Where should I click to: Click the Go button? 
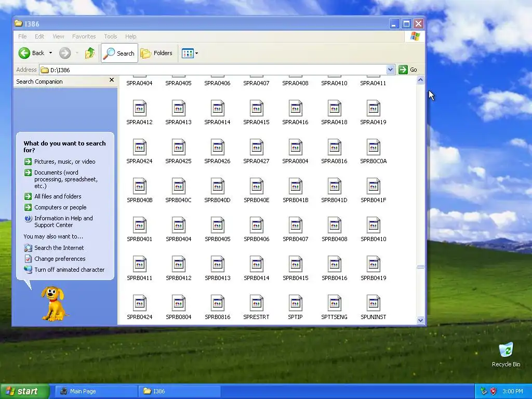click(x=408, y=70)
